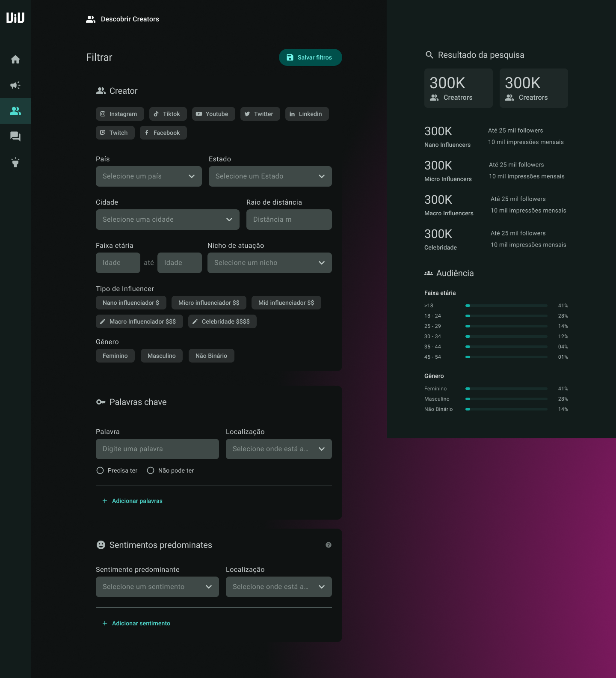This screenshot has height=678, width=616.
Task: Click plus icon beside Adicionar palavras
Action: (105, 501)
